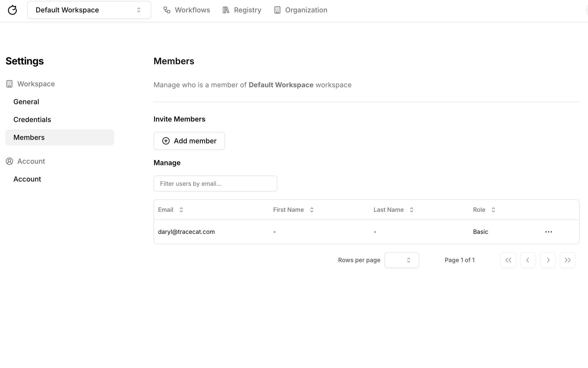Go to the next page
The width and height of the screenshot is (588, 368).
548,260
